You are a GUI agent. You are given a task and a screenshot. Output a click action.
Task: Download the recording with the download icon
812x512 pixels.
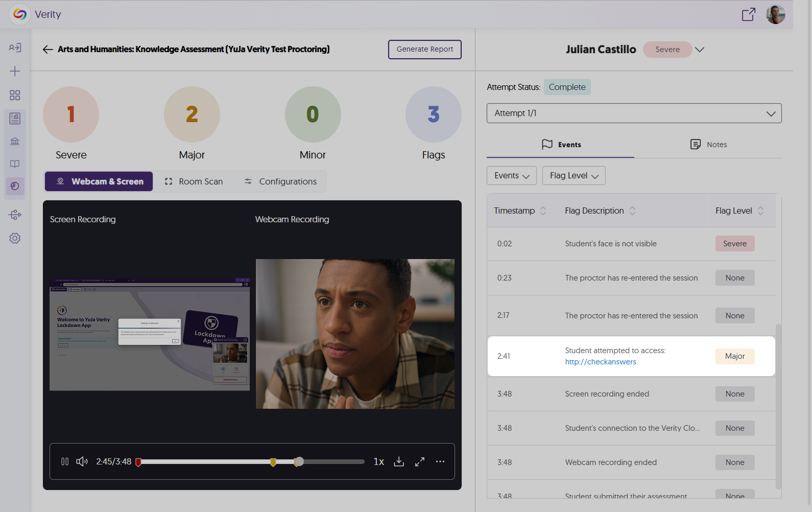pos(399,462)
